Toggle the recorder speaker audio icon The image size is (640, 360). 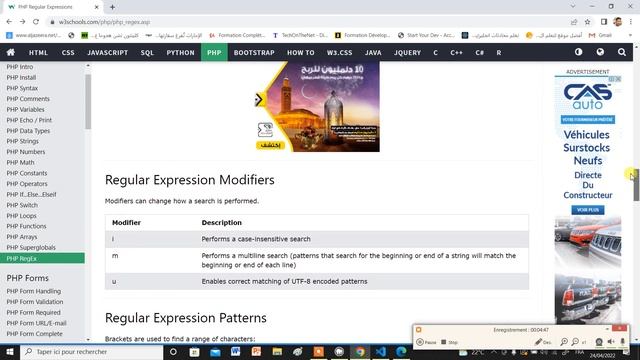(611, 342)
